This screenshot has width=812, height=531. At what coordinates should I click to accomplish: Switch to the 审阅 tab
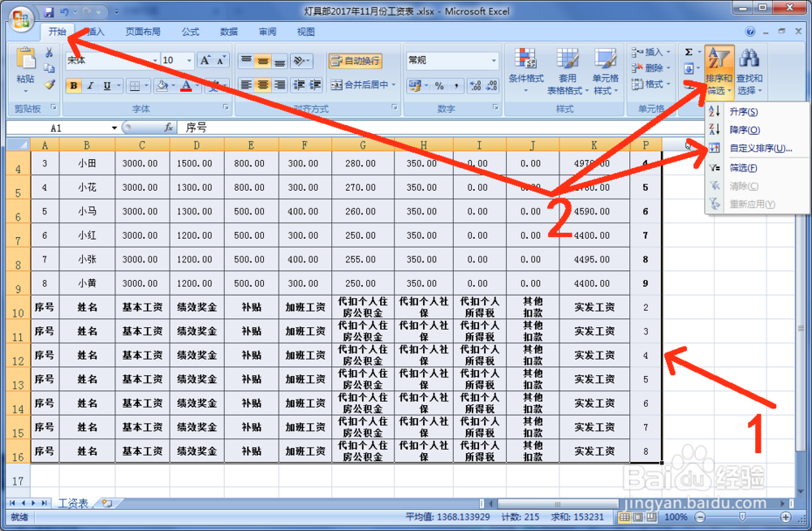click(x=267, y=32)
